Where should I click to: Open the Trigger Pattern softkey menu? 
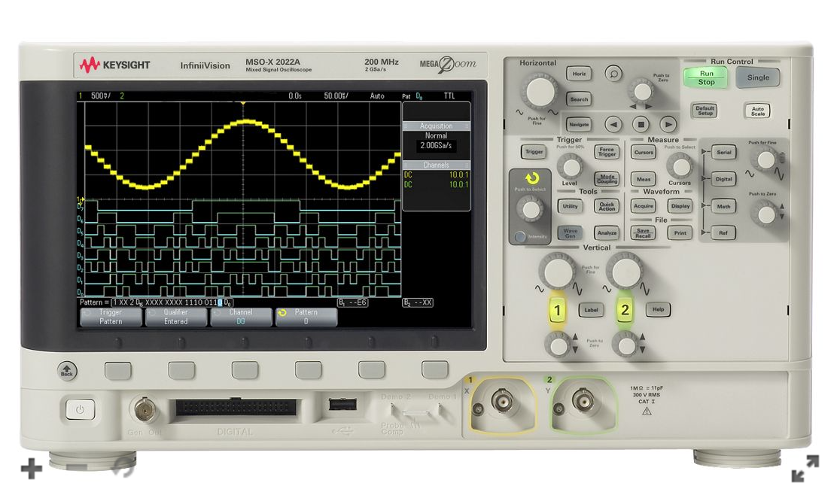(111, 317)
